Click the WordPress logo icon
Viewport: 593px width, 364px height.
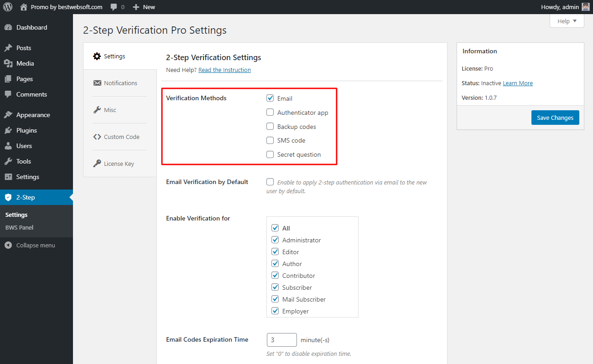coord(8,7)
